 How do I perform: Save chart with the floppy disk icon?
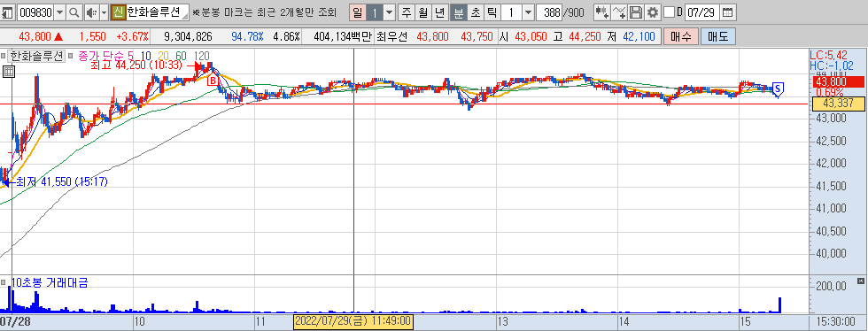(x=637, y=12)
